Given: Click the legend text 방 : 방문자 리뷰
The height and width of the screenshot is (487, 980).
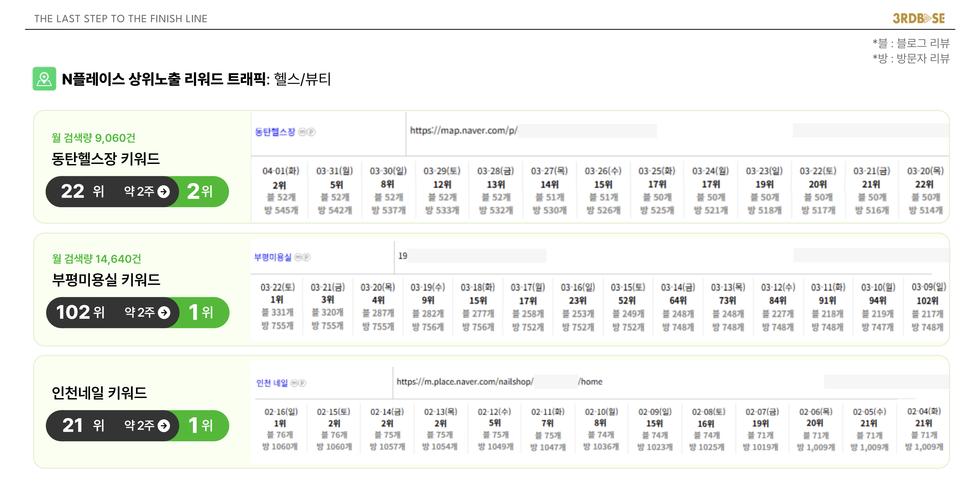Looking at the screenshot, I should (911, 58).
